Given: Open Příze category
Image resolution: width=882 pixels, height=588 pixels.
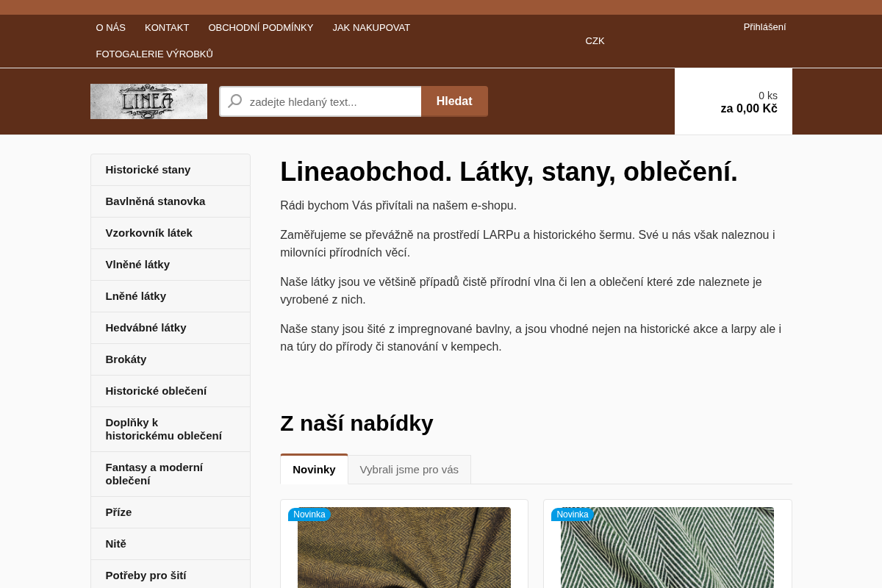Looking at the screenshot, I should coord(171,512).
